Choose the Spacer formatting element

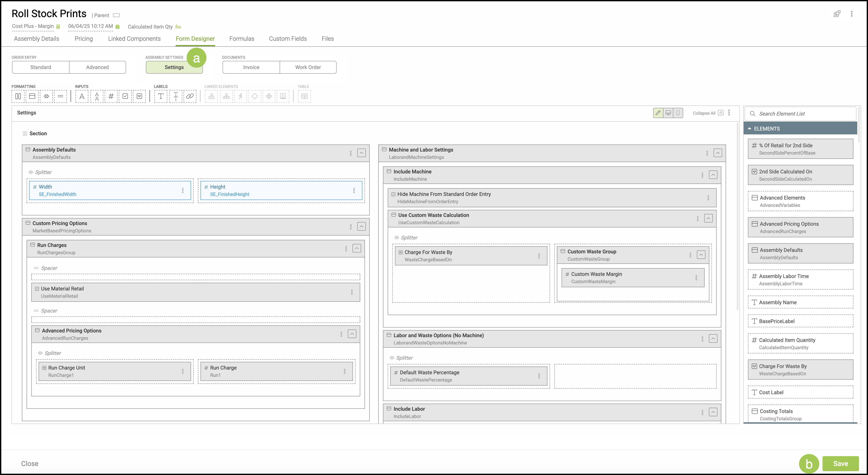tap(61, 96)
